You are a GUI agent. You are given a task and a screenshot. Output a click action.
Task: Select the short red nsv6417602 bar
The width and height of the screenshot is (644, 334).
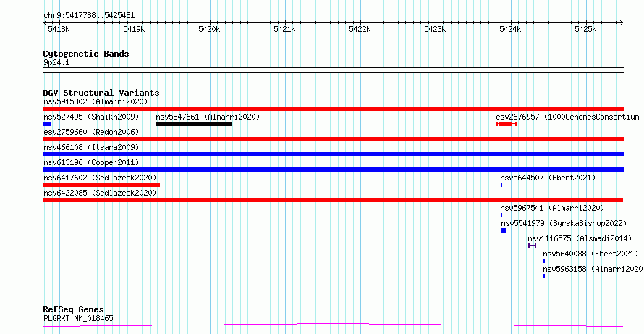(101, 185)
